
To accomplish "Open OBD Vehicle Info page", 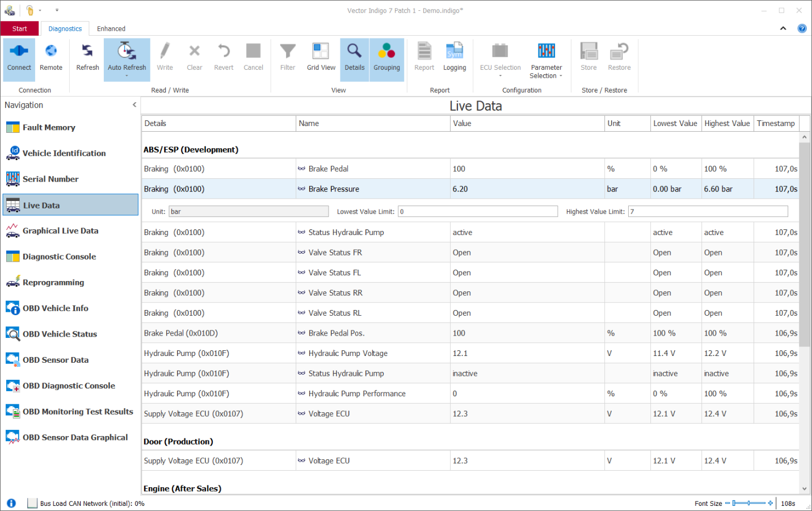I will (70, 308).
